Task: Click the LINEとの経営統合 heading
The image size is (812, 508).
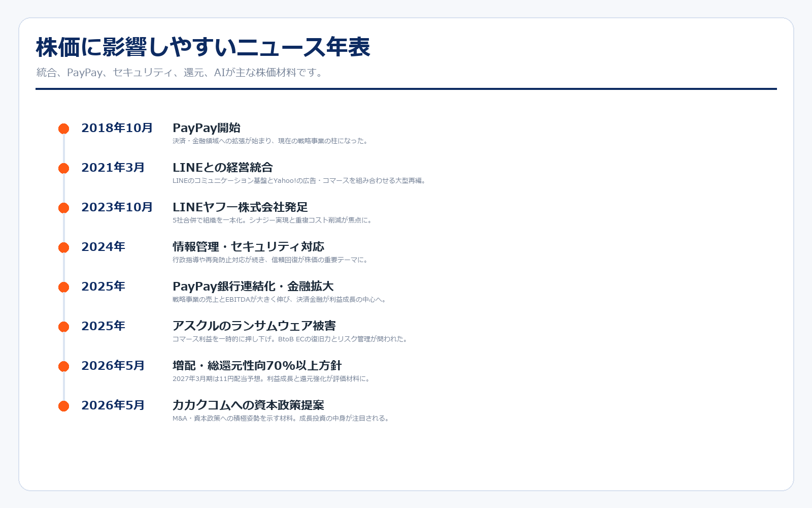Action: 223,168
